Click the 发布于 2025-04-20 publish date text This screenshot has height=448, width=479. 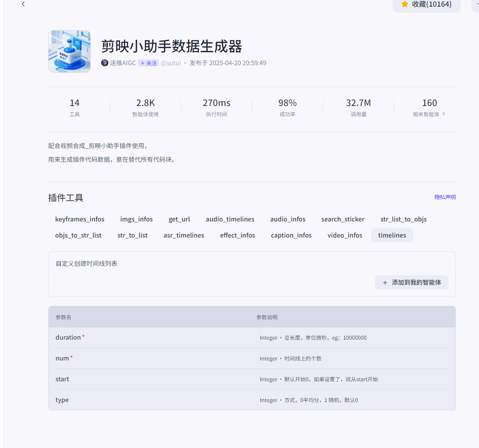pyautogui.click(x=228, y=63)
